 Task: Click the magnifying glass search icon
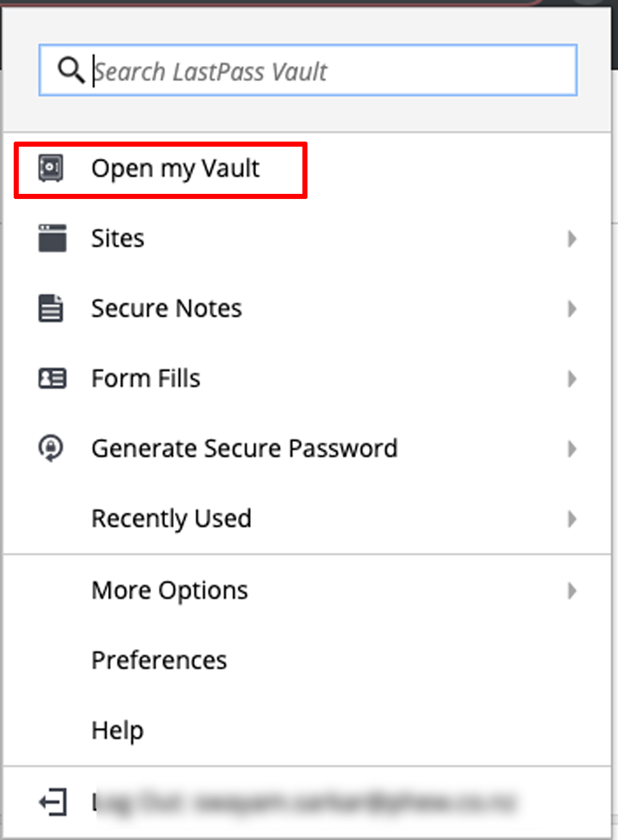(71, 70)
